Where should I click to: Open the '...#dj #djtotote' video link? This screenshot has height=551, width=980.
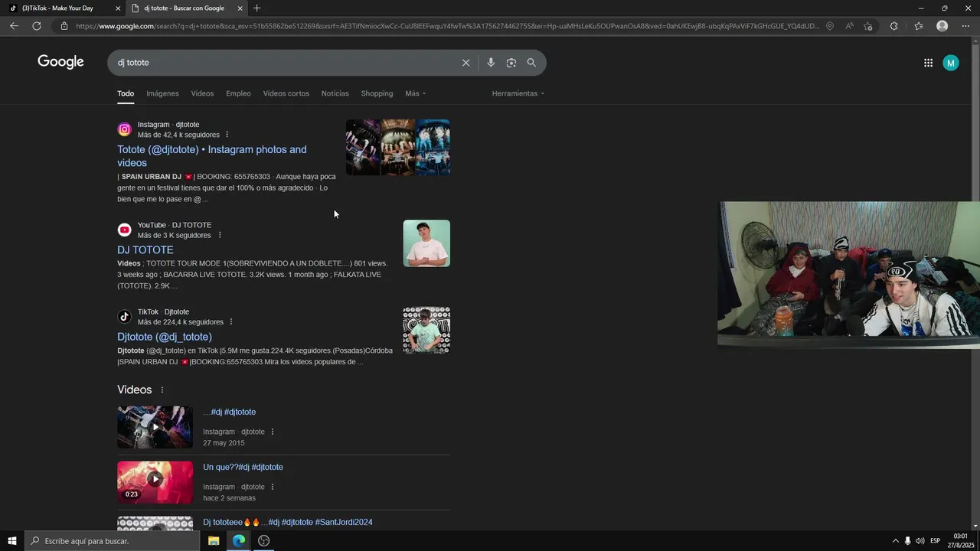pyautogui.click(x=230, y=412)
